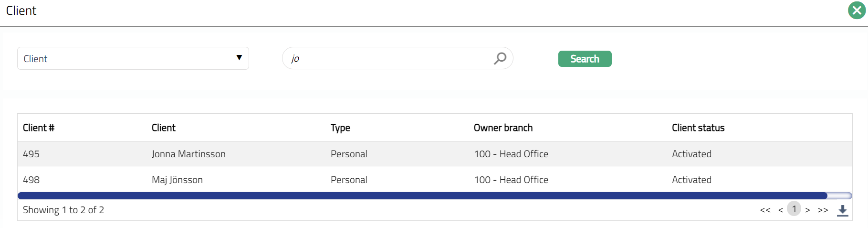This screenshot has height=228, width=868.
Task: Click the green Search button
Action: (x=585, y=59)
